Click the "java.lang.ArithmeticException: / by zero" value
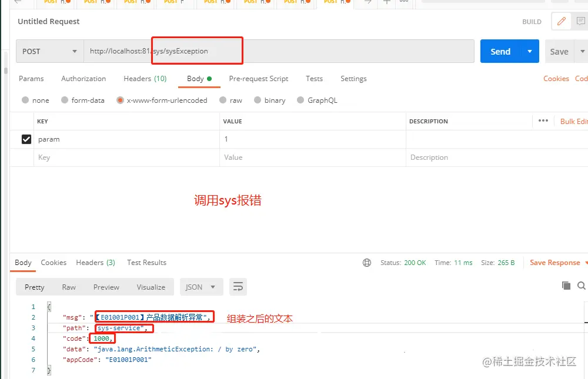Viewport: 588px width, 379px height. tap(175, 349)
